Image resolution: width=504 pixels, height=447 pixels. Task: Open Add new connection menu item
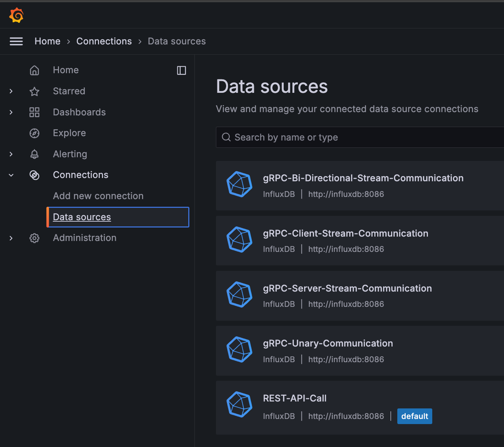pos(98,196)
